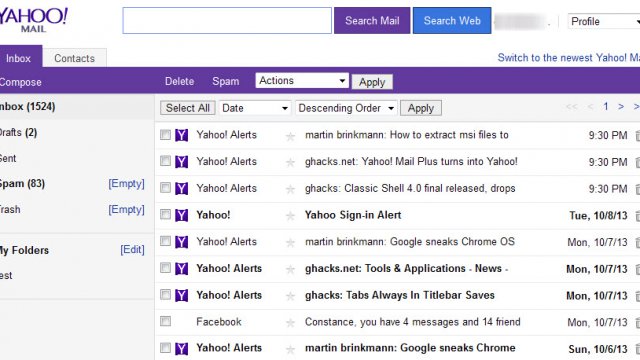Open the Descending Order dropdown
This screenshot has width=640, height=360.
tap(346, 108)
